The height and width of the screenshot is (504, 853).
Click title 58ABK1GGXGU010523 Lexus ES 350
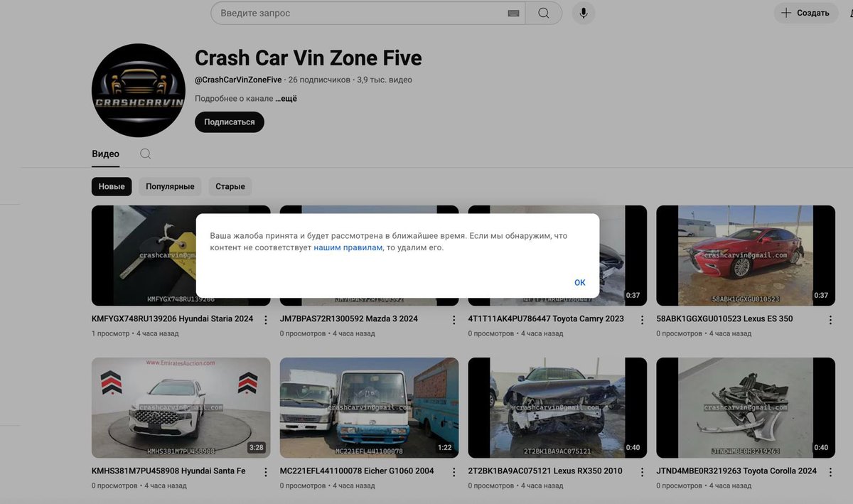pos(724,318)
